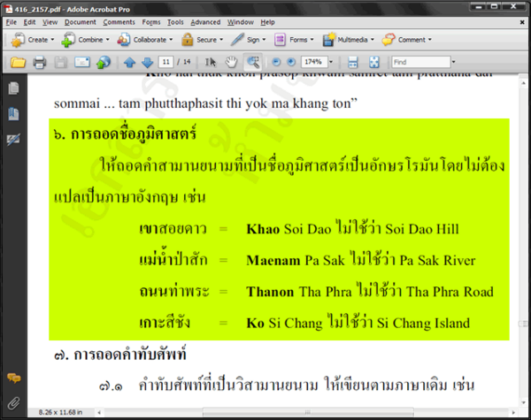This screenshot has height=420, width=531.
Task: Click the page size 8.26 x 11.68 in
Action: coord(60,412)
